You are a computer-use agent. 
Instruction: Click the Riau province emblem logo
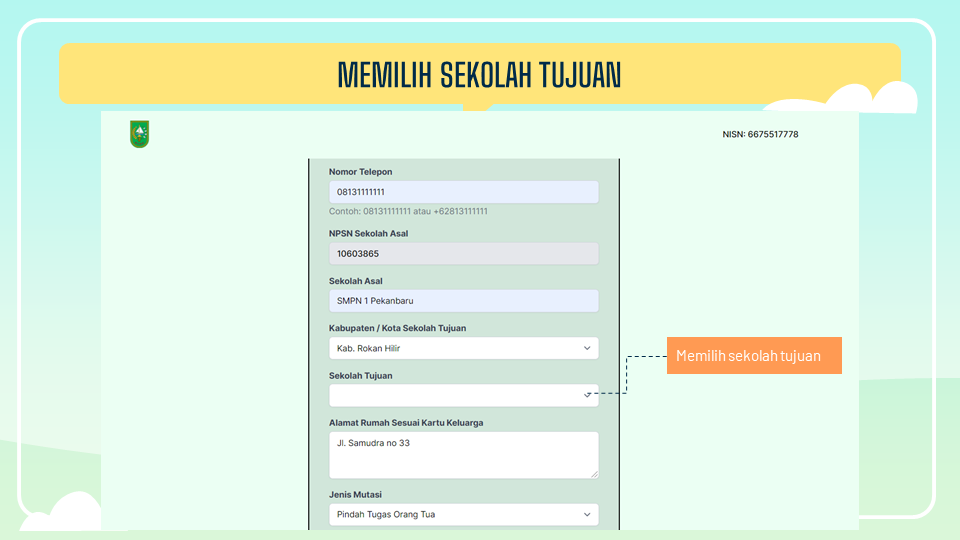(x=139, y=134)
